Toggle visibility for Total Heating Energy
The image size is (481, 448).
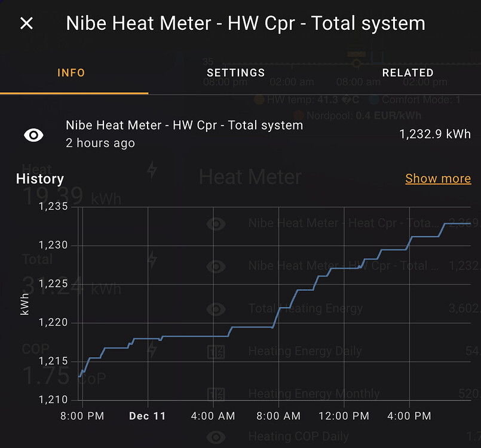coord(216,309)
